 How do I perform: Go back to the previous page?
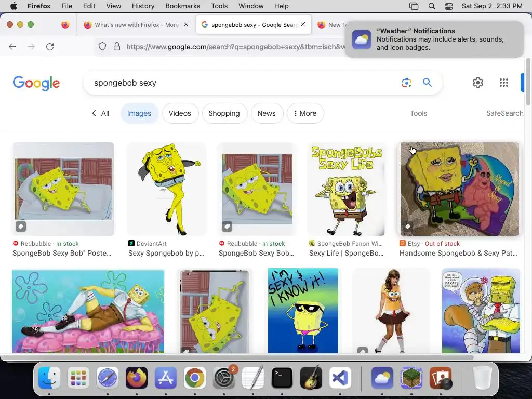coord(12,46)
